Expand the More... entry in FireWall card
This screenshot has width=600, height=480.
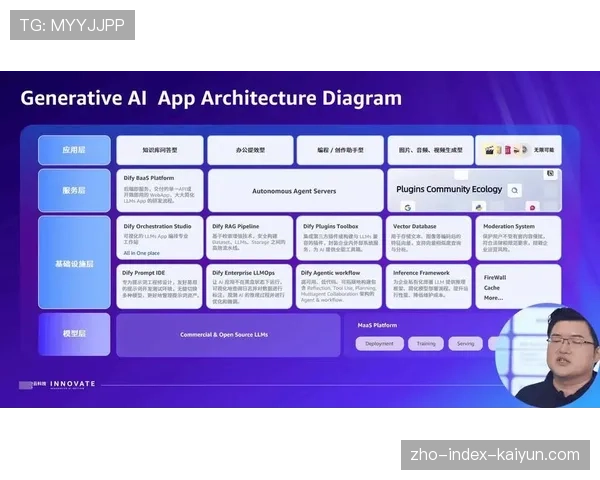click(x=493, y=297)
